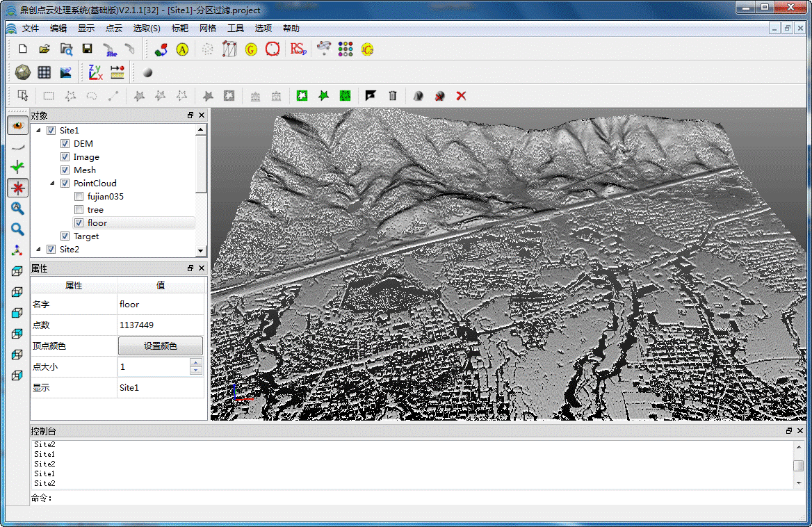This screenshot has width=812, height=527.
Task: Click the 设置颜色 button
Action: 161,346
